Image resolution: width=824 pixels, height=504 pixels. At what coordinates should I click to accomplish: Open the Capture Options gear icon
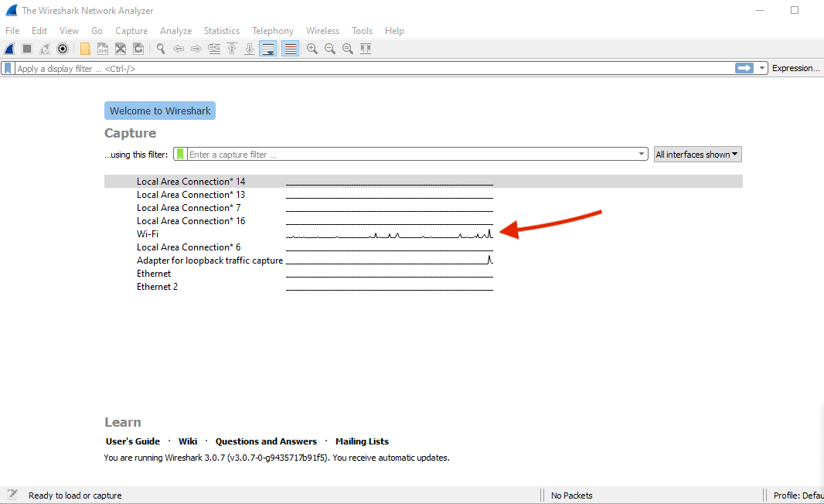(63, 48)
